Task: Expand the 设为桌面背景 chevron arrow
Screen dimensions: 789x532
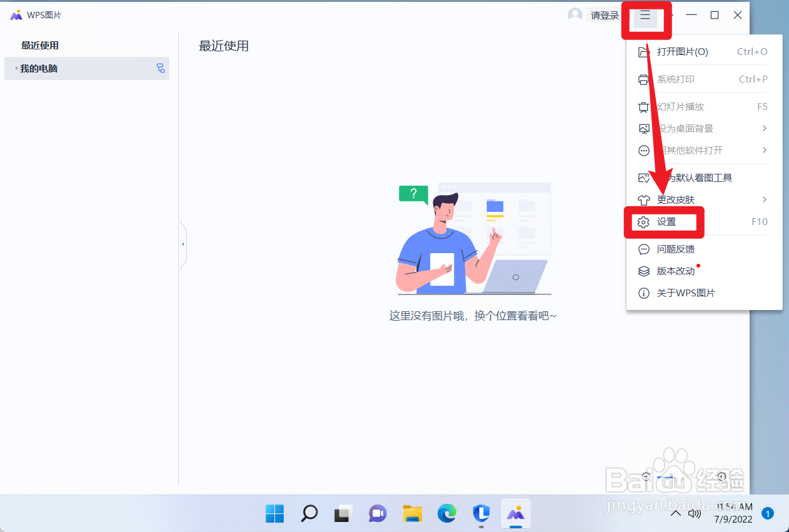Action: (x=765, y=128)
